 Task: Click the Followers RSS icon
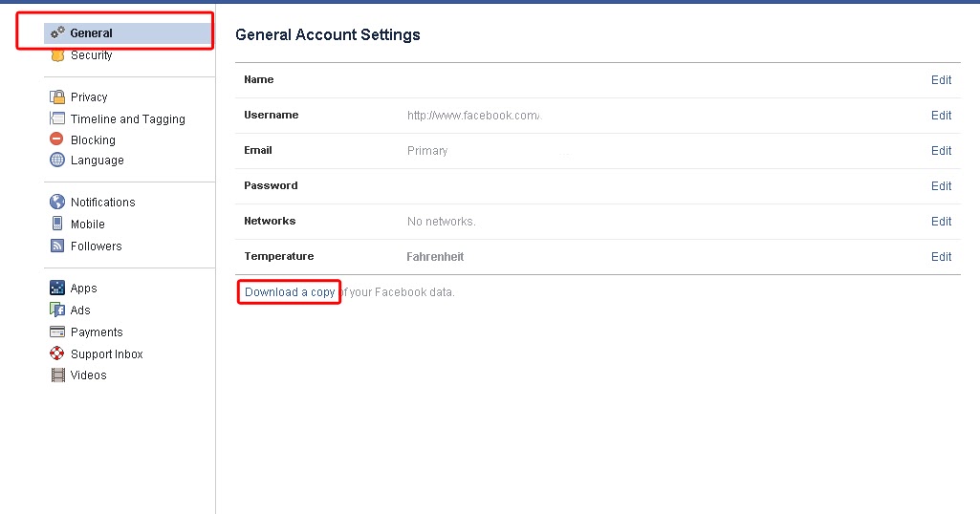(x=57, y=246)
